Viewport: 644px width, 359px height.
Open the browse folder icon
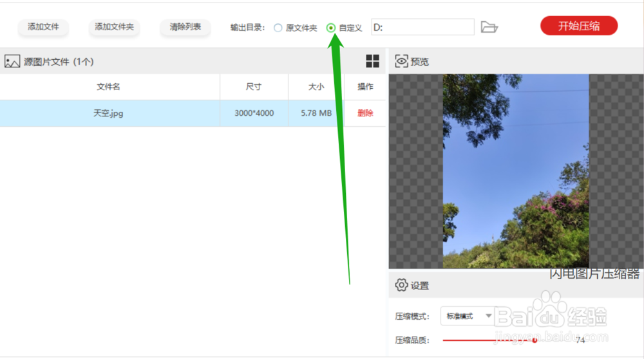tap(489, 27)
